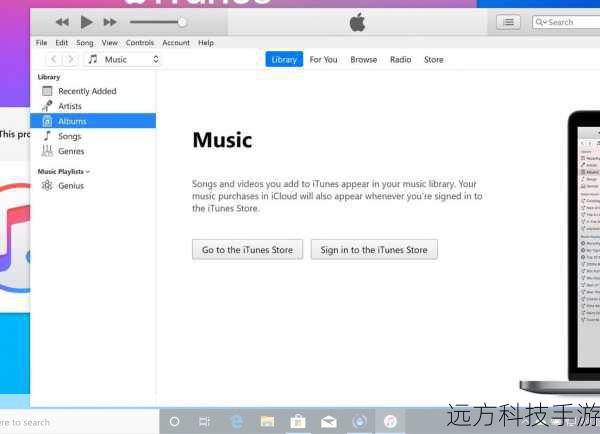Launch Edge browser from the taskbar
Image resolution: width=600 pixels, height=434 pixels.
click(237, 422)
